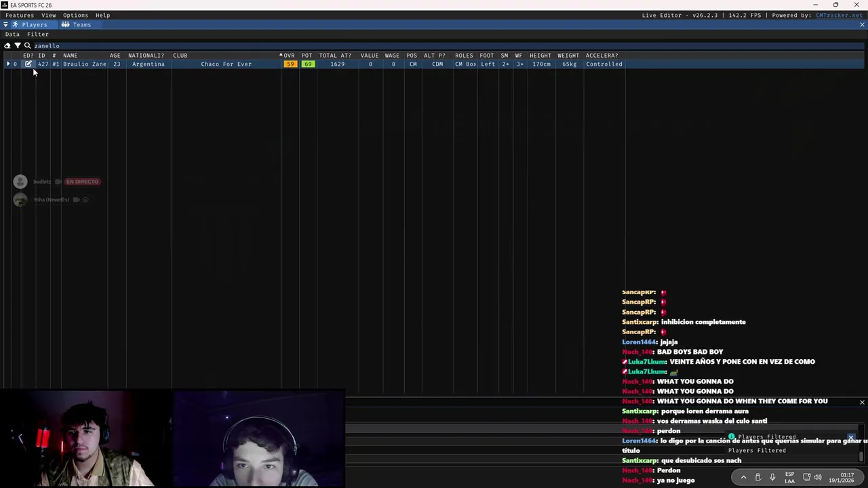The width and height of the screenshot is (868, 488).
Task: Sort by the CLUB column header
Action: pos(180,56)
